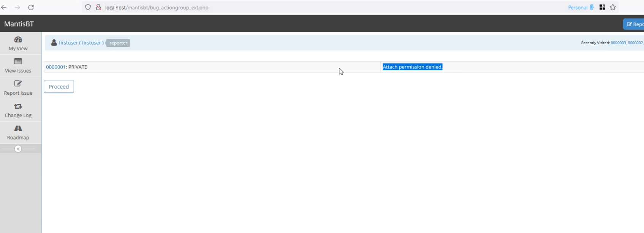This screenshot has width=644, height=233.
Task: Go back with the browser back arrow
Action: [x=4, y=7]
